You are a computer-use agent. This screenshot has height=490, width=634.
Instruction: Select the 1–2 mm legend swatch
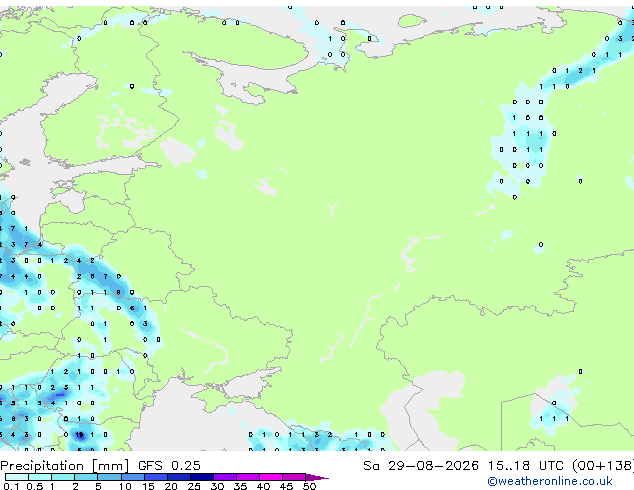tap(63, 477)
